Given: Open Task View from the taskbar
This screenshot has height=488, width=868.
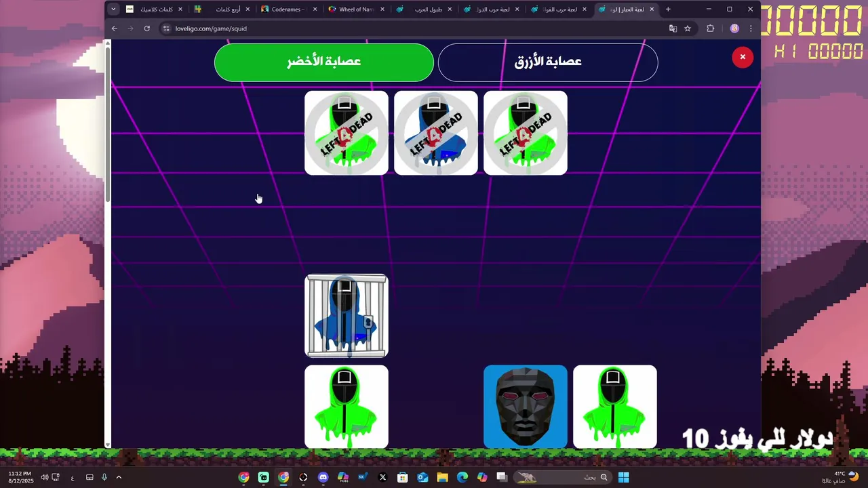Looking at the screenshot, I should 502,477.
